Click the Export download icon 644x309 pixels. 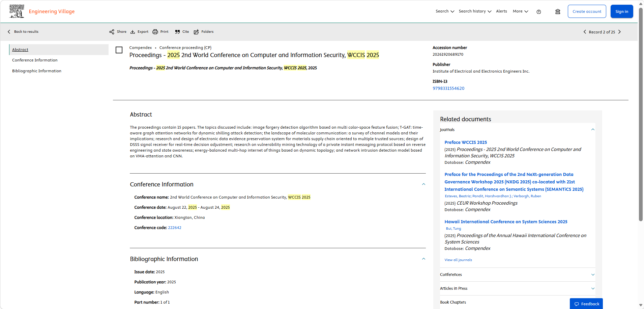(133, 32)
